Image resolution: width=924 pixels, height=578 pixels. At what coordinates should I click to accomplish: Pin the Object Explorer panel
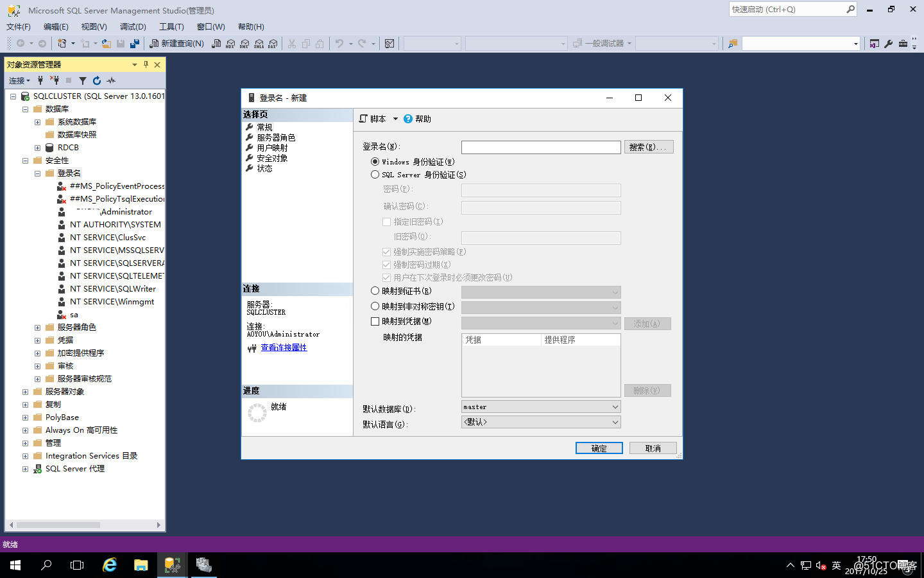[146, 64]
